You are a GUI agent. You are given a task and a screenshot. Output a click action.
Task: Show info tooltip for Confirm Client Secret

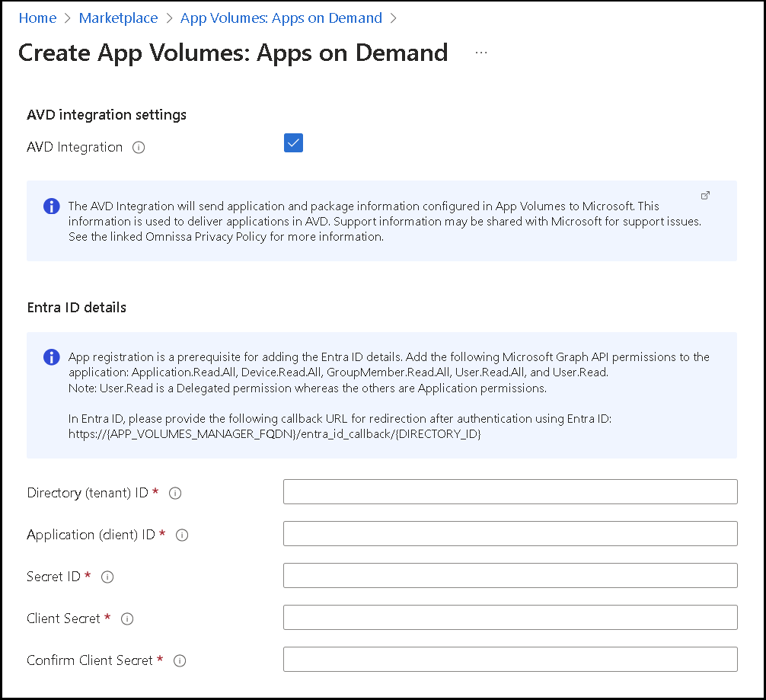pos(180,661)
